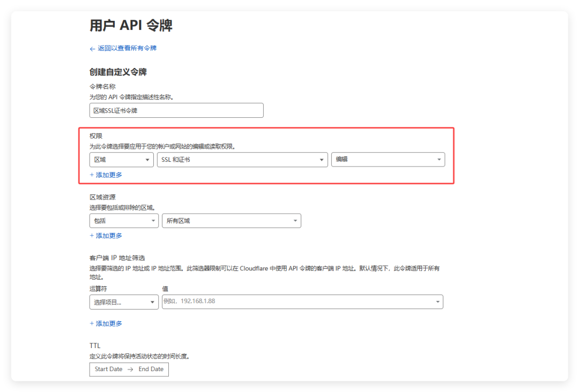The height and width of the screenshot is (392, 579).
Task: Open the 编辑 access level dropdown
Action: coord(388,159)
